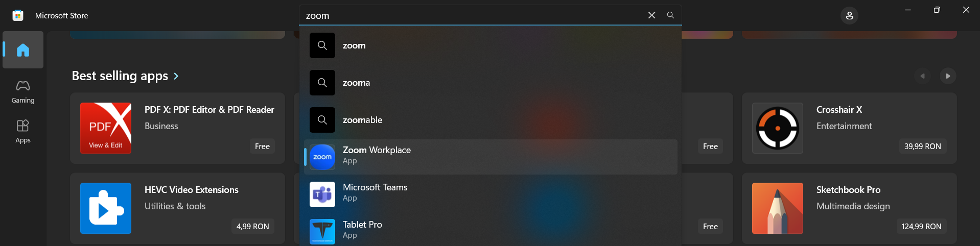The width and height of the screenshot is (980, 246).
Task: Open the Home tab in sidebar
Action: (x=23, y=50)
